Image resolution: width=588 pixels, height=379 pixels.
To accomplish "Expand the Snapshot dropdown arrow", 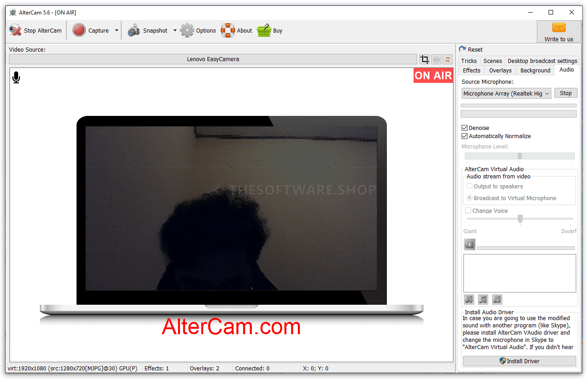I will click(x=175, y=30).
